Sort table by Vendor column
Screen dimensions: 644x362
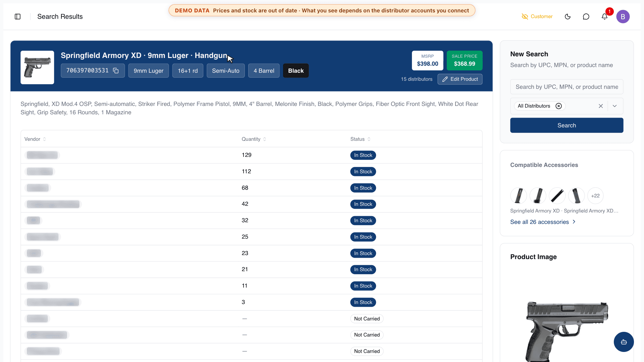[35, 139]
